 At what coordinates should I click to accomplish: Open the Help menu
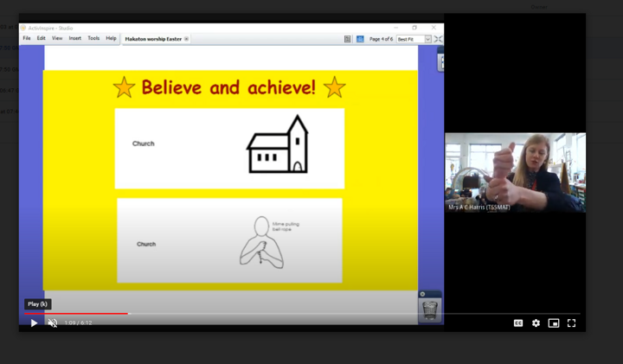111,39
